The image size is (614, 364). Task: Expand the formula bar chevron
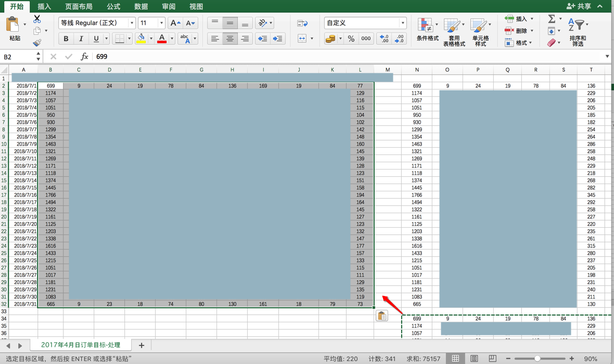(x=607, y=56)
